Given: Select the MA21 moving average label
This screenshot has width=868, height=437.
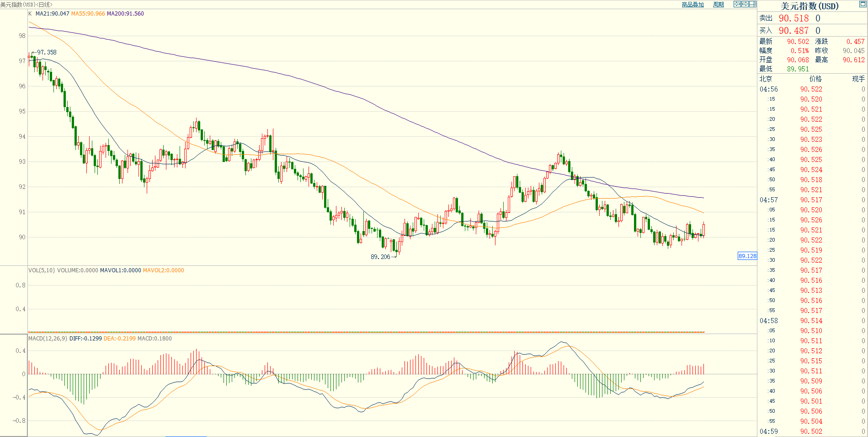Looking at the screenshot, I should pos(53,14).
